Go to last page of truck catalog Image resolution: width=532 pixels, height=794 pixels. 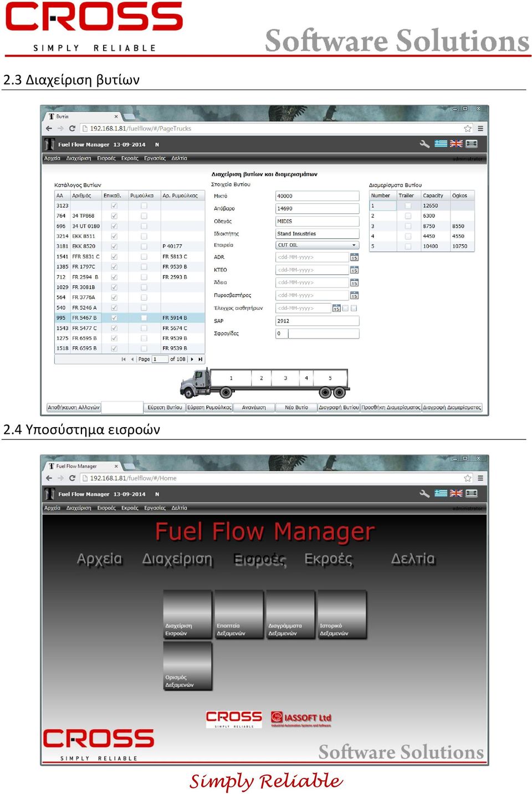(200, 359)
